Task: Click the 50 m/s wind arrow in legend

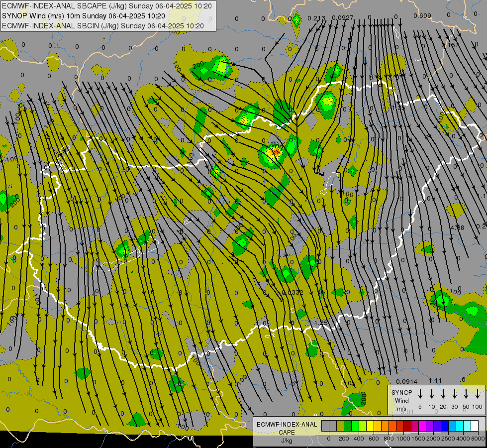Action: point(466,394)
